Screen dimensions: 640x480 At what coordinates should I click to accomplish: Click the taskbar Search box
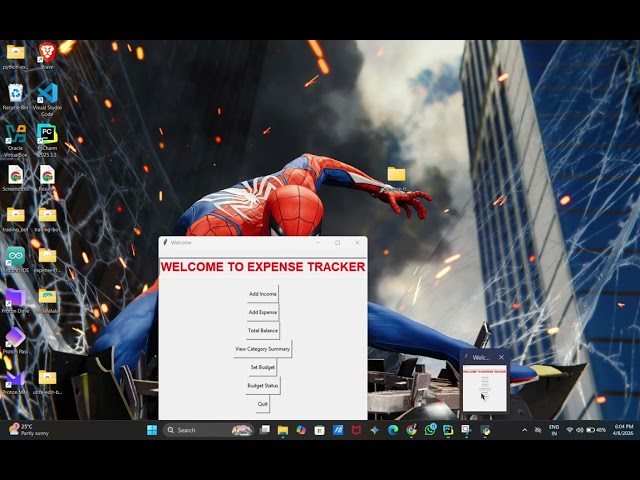(208, 430)
